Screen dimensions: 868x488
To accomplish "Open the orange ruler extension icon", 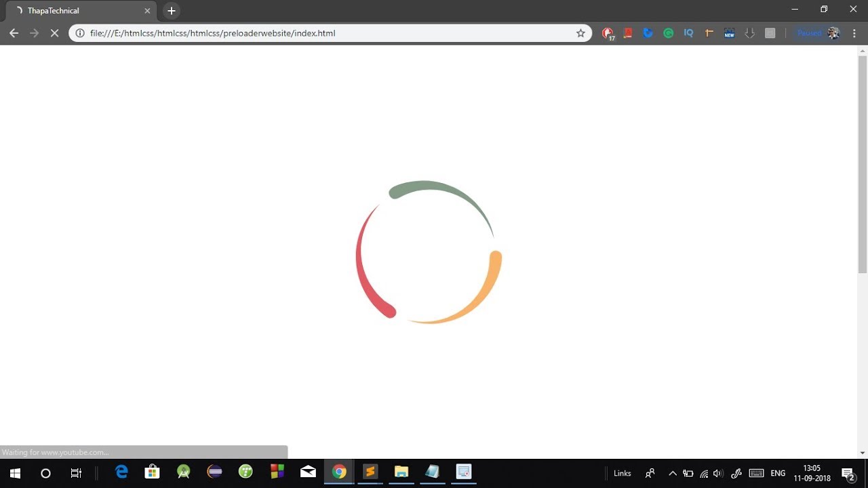I will [709, 33].
